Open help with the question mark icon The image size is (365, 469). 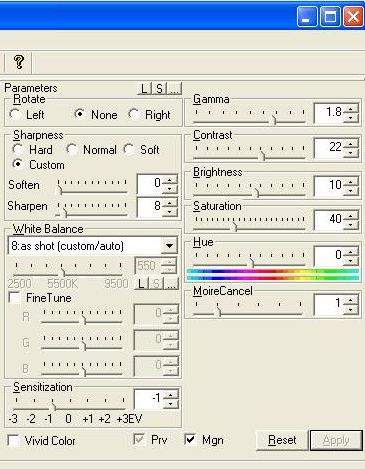point(19,62)
